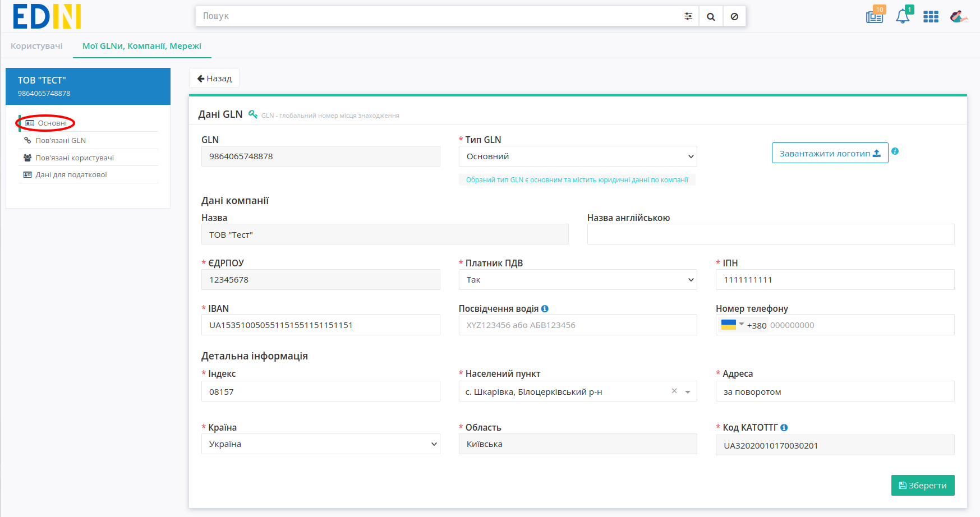Click the Індекс field
Image resolution: width=980 pixels, height=517 pixels.
(x=320, y=391)
